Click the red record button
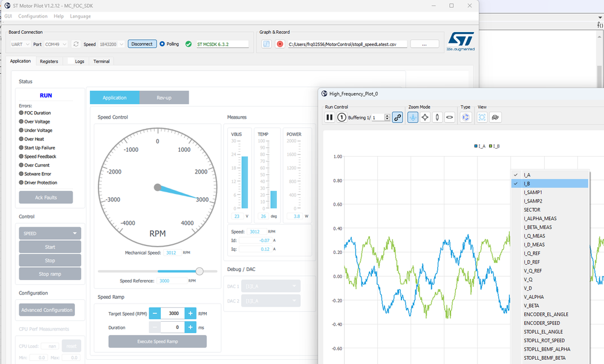 coord(280,44)
